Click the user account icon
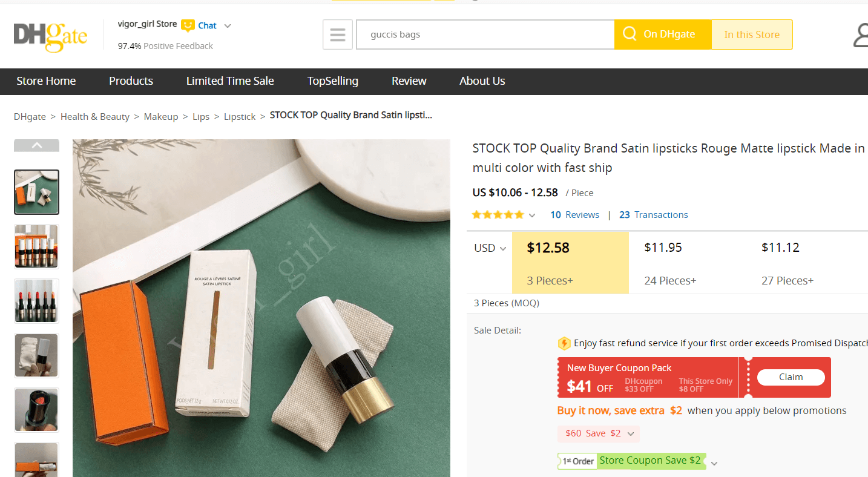Image resolution: width=868 pixels, height=477 pixels. pyautogui.click(x=861, y=35)
